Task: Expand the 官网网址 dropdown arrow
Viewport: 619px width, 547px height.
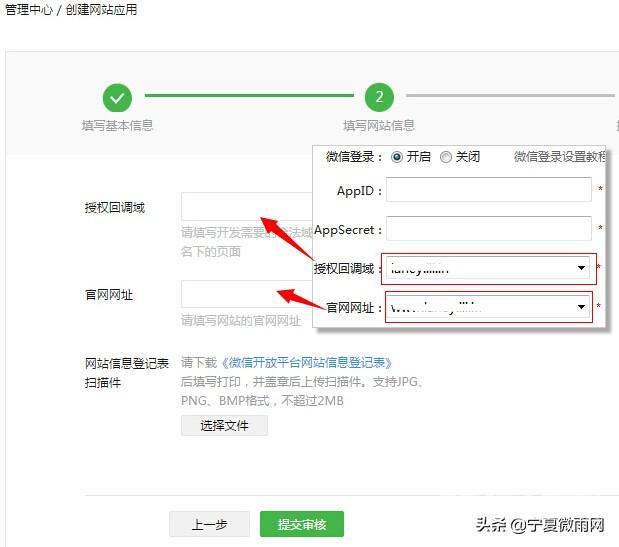Action: [582, 308]
